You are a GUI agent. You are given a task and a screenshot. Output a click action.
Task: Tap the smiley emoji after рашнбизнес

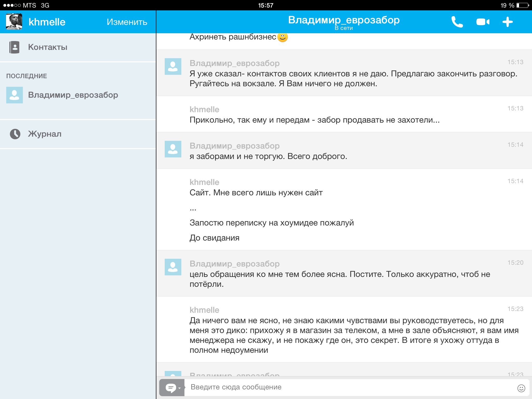tap(283, 37)
